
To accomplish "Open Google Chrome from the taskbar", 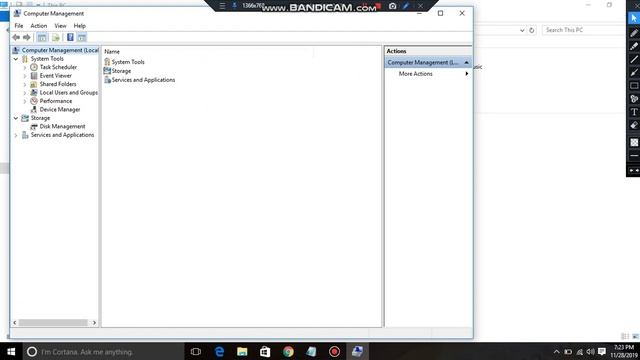I will tap(288, 351).
